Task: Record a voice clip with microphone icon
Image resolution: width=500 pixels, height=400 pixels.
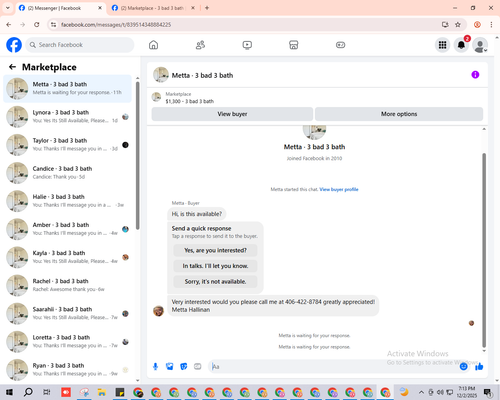Action: click(x=155, y=367)
